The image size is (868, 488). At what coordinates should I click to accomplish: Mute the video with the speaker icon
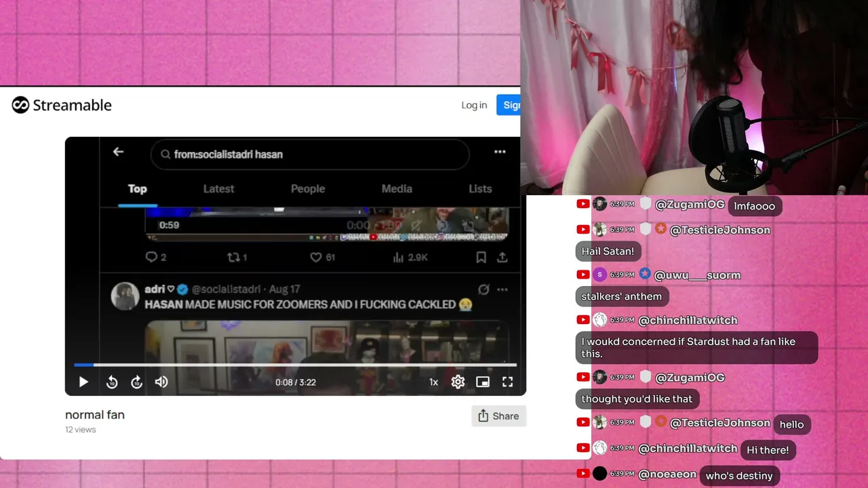point(161,382)
